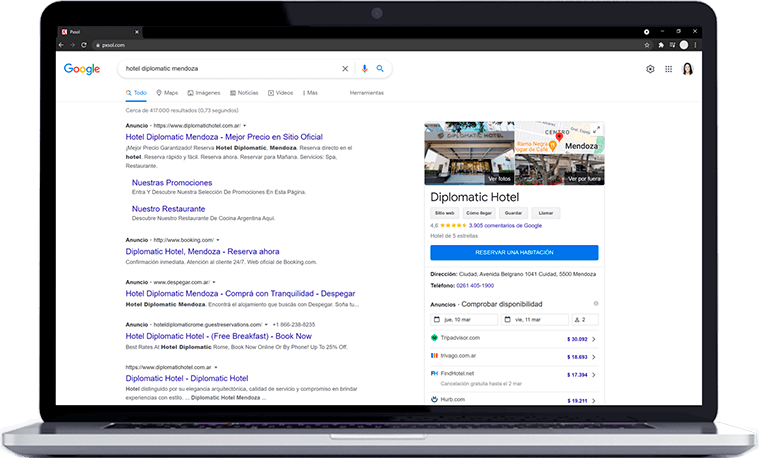Open check-out date vie, 11 mar
This screenshot has width=759, height=458.
coord(534,320)
